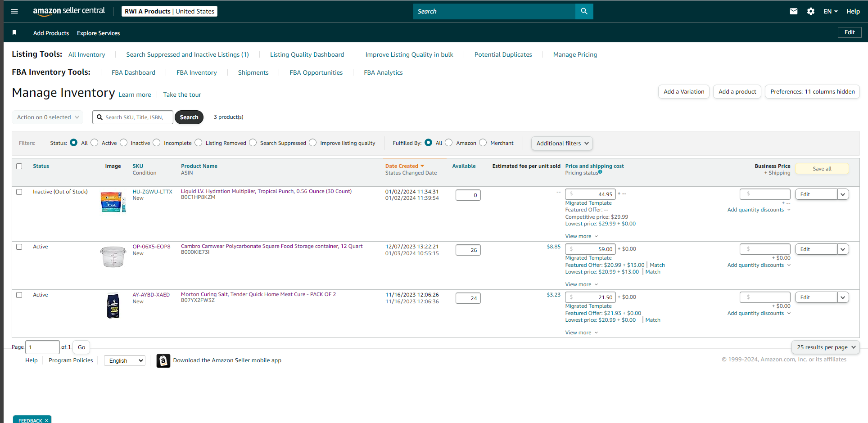Open Preferences: 11 columns hidden
The height and width of the screenshot is (423, 868).
click(x=812, y=91)
